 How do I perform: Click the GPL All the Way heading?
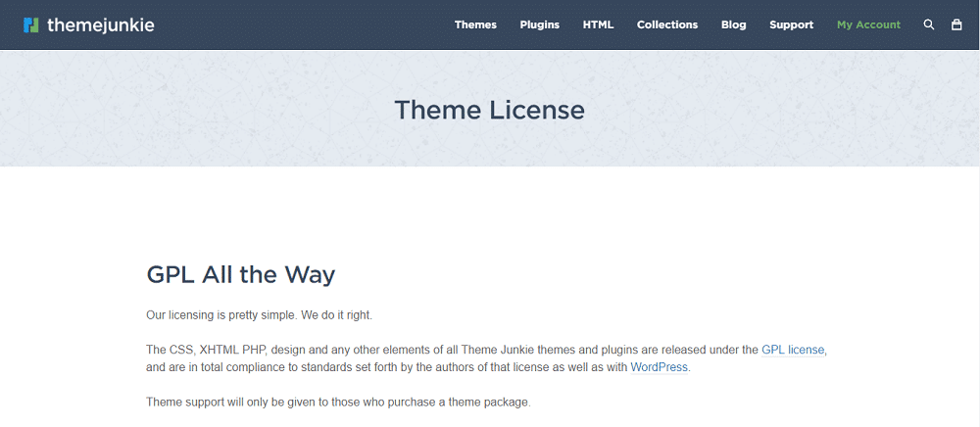(x=241, y=275)
